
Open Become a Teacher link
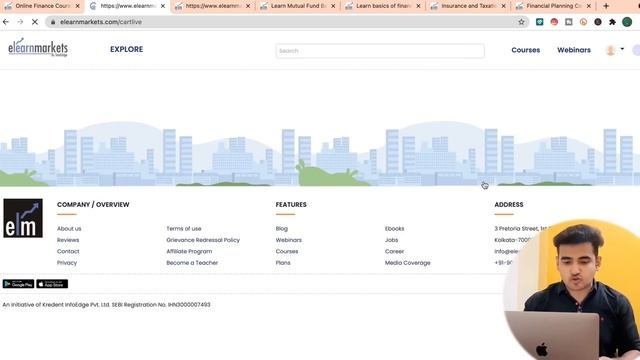(x=192, y=263)
